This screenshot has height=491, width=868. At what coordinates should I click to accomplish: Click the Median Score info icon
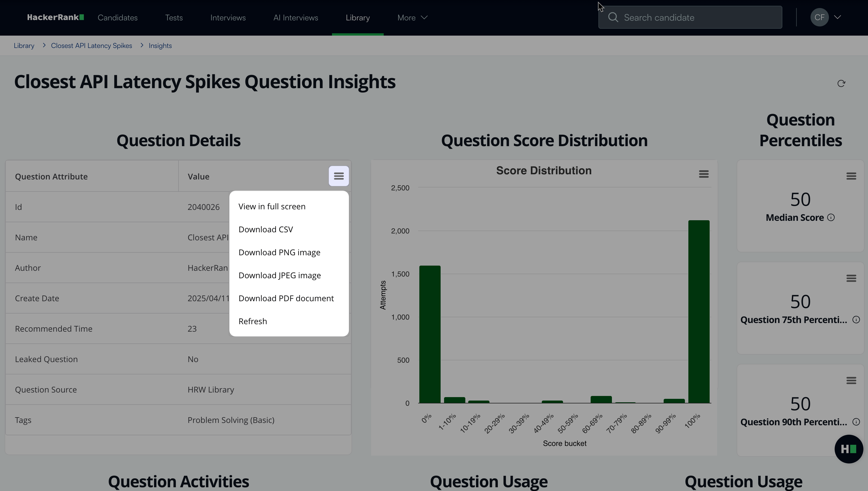tap(831, 218)
